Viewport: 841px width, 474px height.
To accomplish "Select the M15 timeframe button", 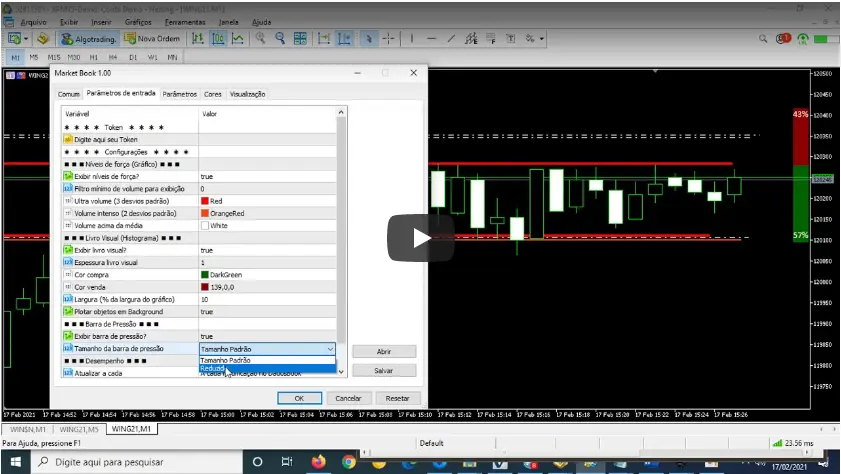I will (x=54, y=58).
